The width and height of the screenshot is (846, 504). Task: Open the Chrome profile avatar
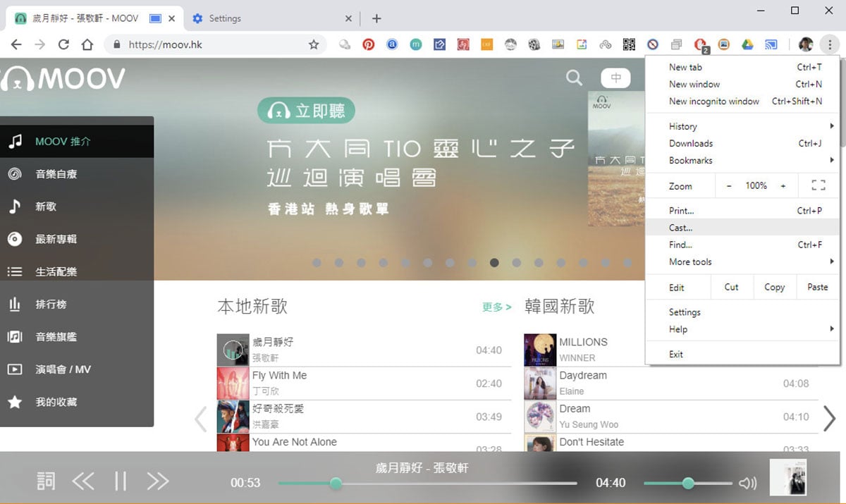tap(806, 44)
